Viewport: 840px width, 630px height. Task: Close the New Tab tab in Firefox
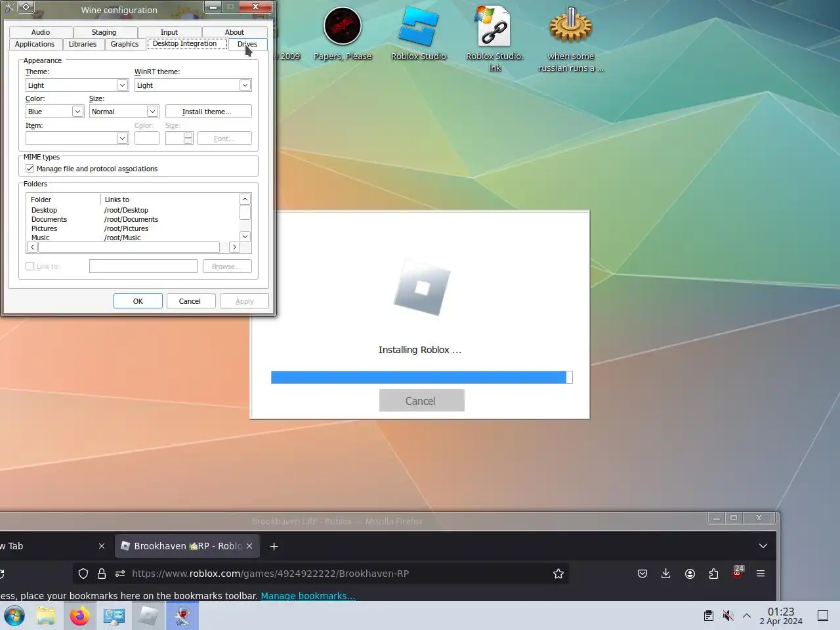point(102,546)
